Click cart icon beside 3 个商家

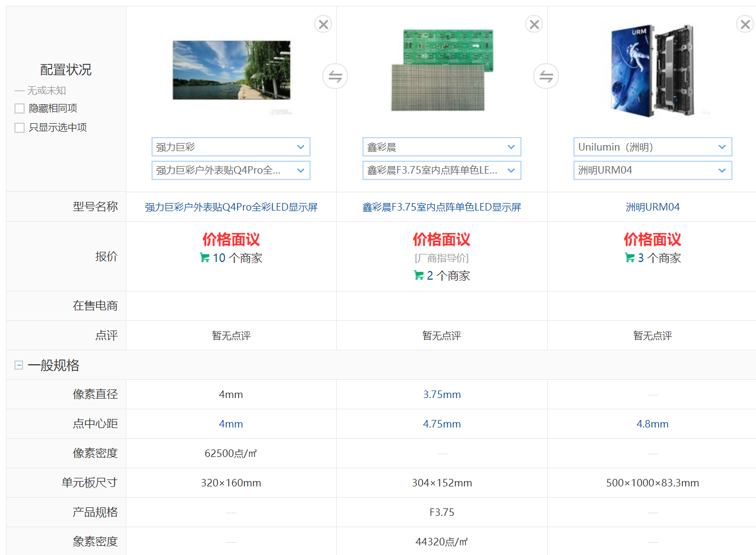(x=630, y=258)
